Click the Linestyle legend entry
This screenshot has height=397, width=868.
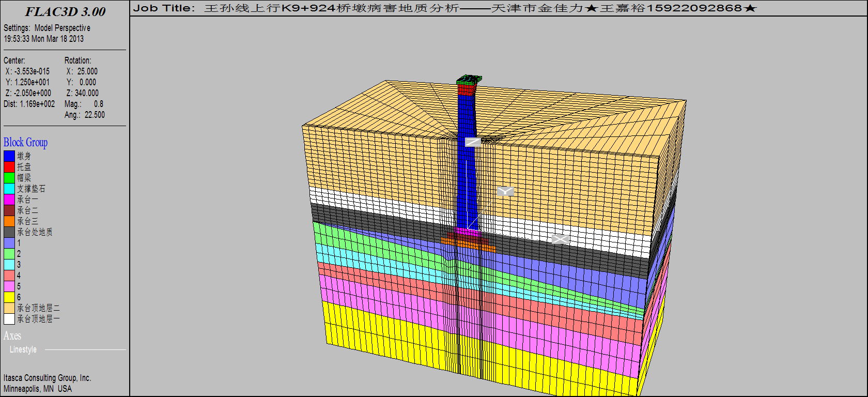click(23, 350)
